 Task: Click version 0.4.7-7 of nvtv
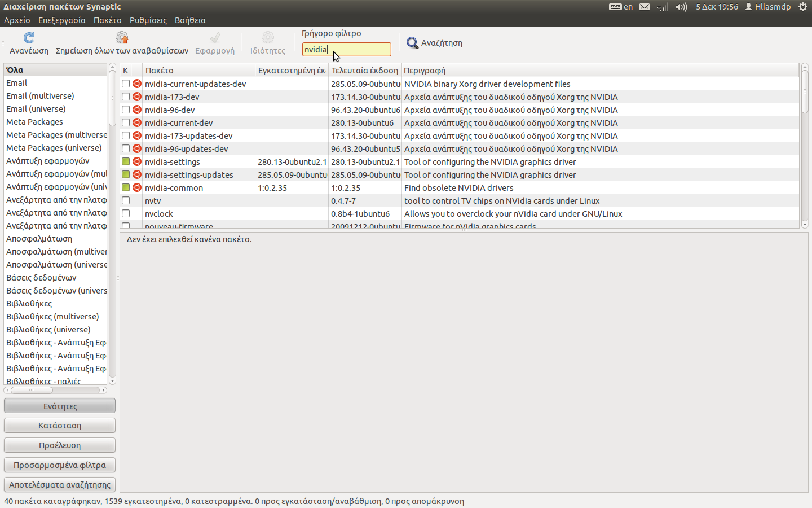pyautogui.click(x=343, y=201)
